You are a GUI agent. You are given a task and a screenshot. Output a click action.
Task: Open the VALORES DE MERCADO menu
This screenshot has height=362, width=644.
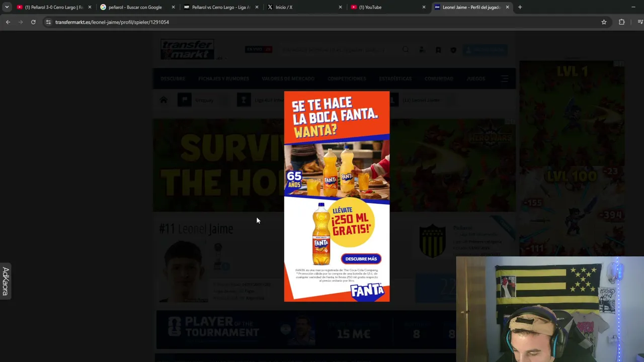288,79
